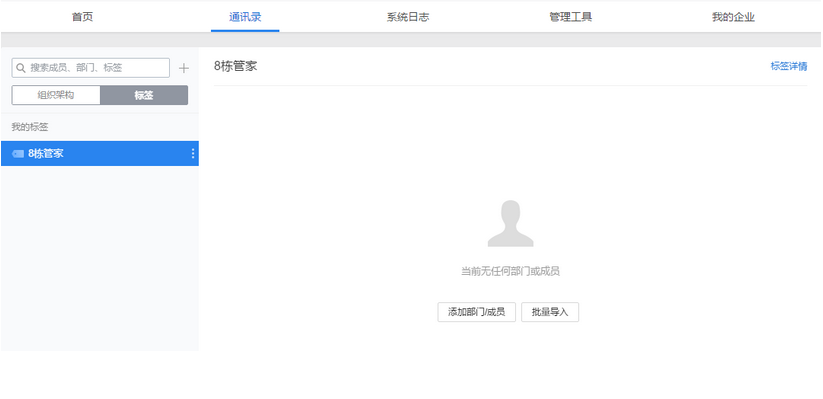
Task: Switch the sidebar to 标签 view
Action: point(144,95)
